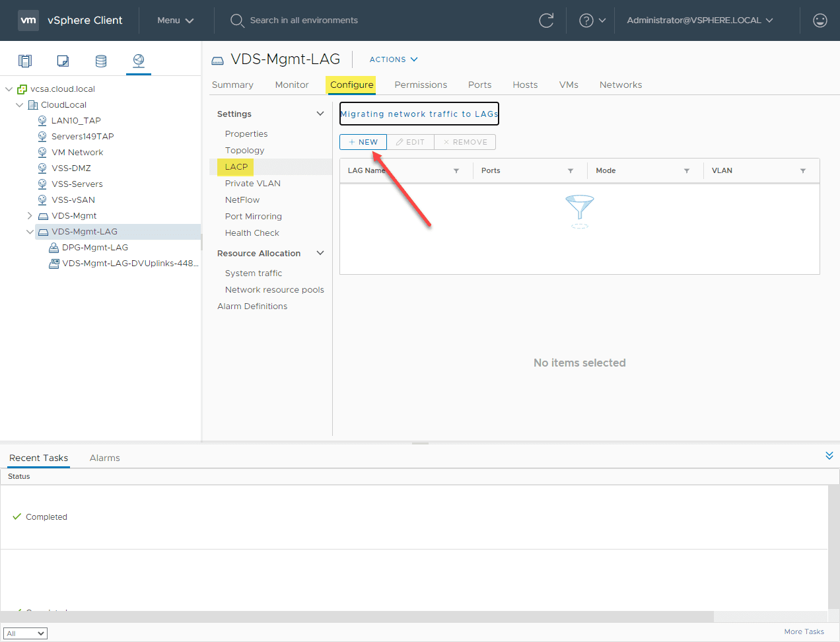
Task: Click the search magnifier icon
Action: click(x=237, y=20)
